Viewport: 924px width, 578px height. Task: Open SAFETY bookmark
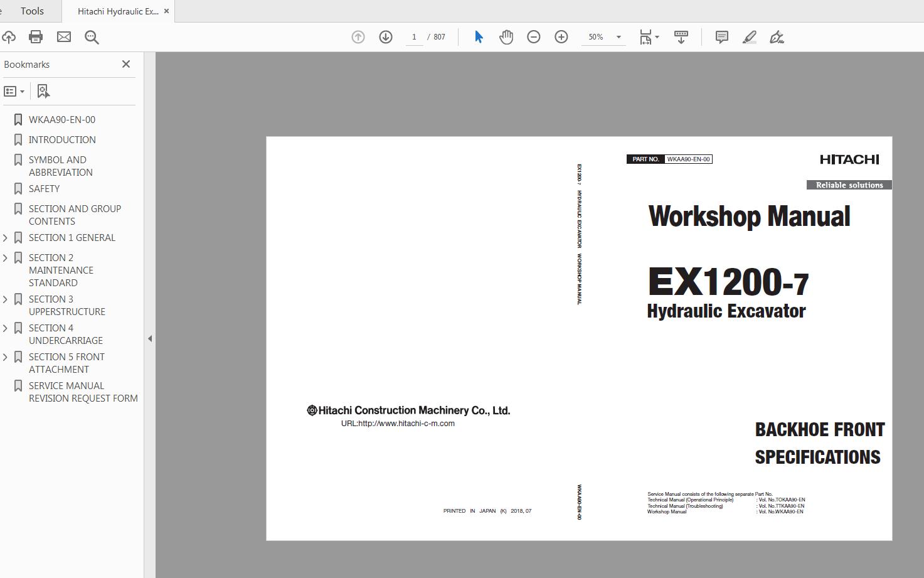44,189
